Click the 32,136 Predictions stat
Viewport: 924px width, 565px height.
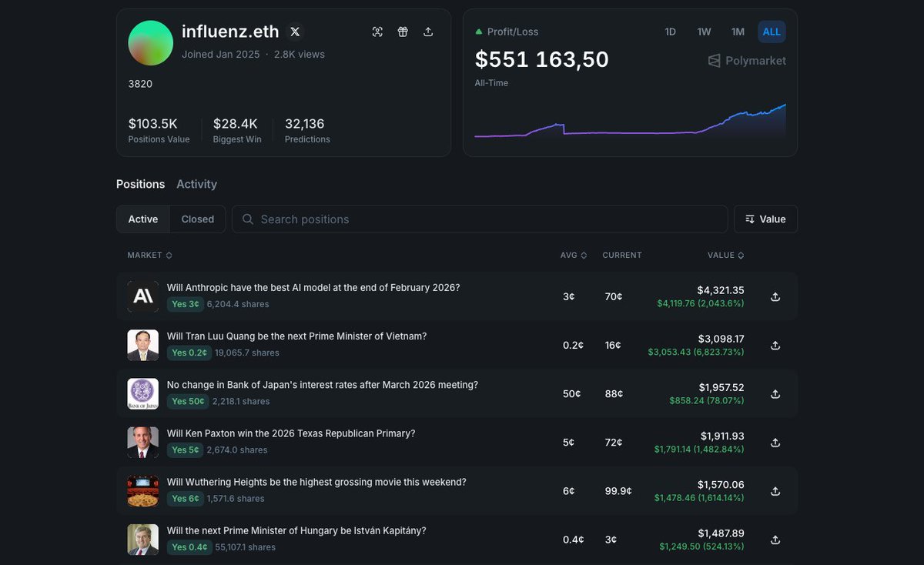point(307,129)
